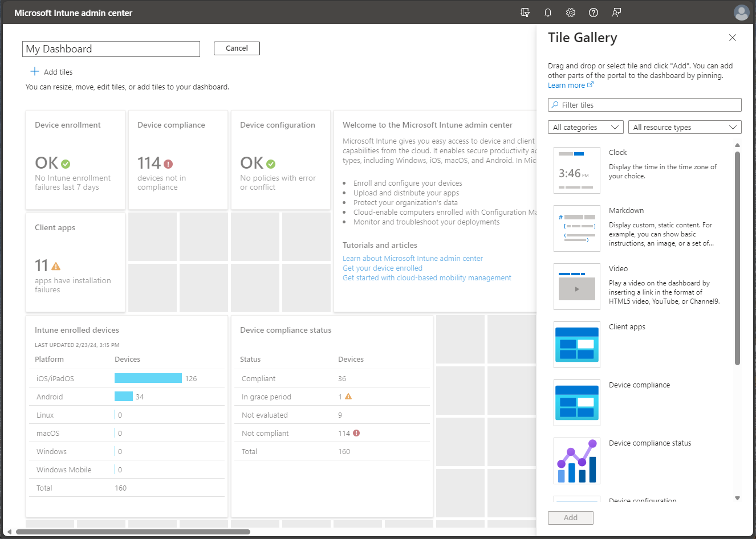Click the Intune enrolled devices tile title
This screenshot has width=756, height=539.
77,330
